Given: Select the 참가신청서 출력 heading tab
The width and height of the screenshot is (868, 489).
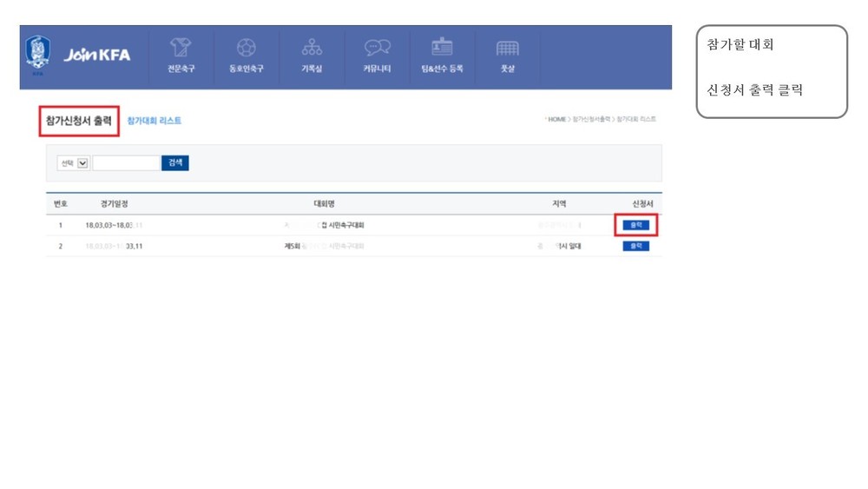Looking at the screenshot, I should [79, 121].
